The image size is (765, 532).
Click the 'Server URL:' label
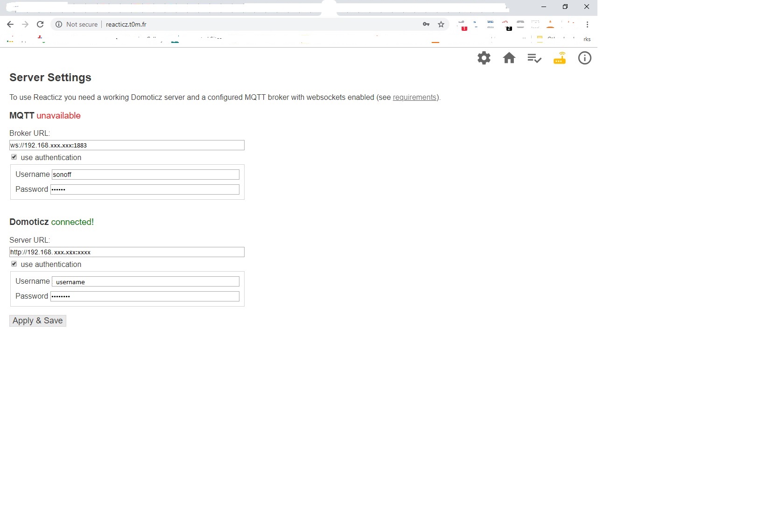tap(30, 240)
